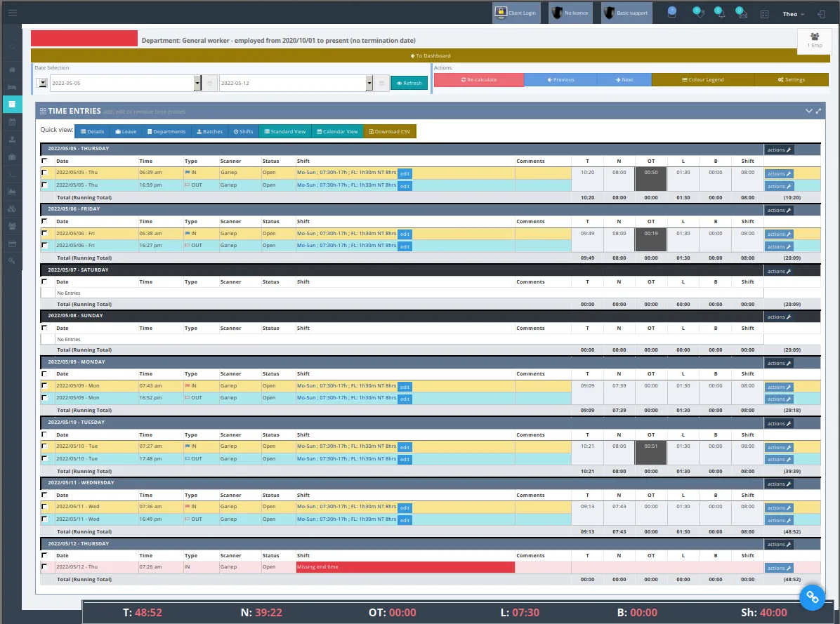Click the sidebar search magnifier icon
Image resolution: width=840 pixels, height=624 pixels.
13,47
